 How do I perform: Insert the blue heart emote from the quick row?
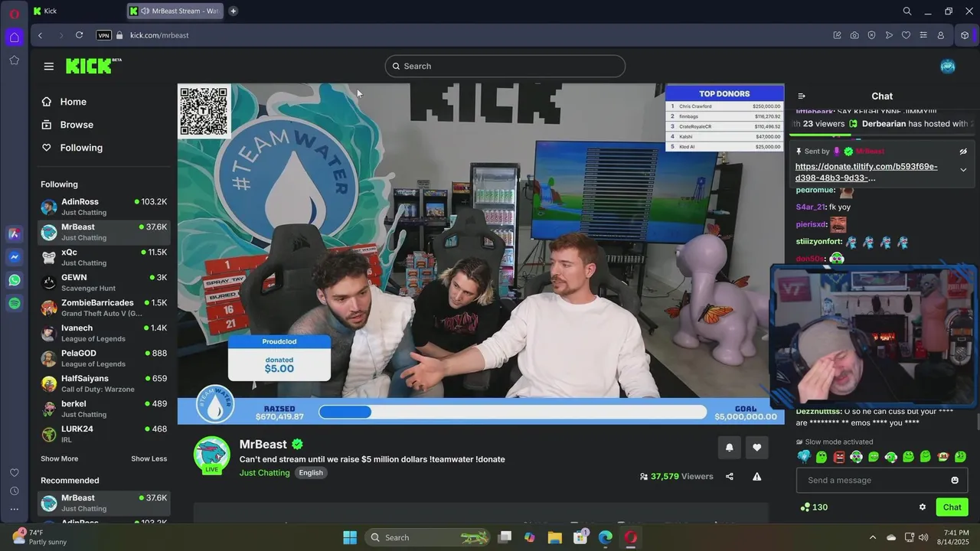coord(804,457)
